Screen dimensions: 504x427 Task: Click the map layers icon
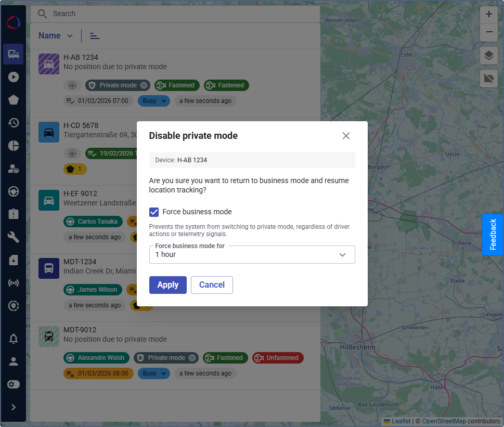(x=488, y=56)
